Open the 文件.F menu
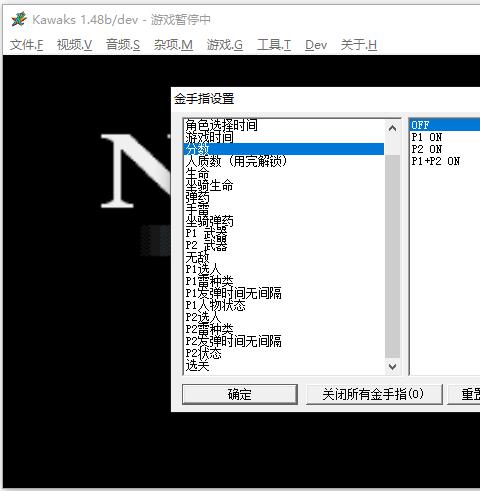 pos(26,45)
